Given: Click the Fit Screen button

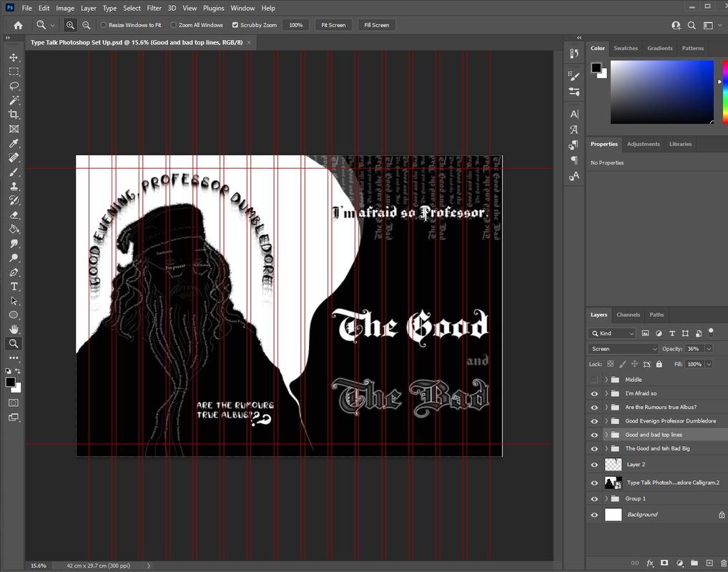Looking at the screenshot, I should pyautogui.click(x=333, y=25).
